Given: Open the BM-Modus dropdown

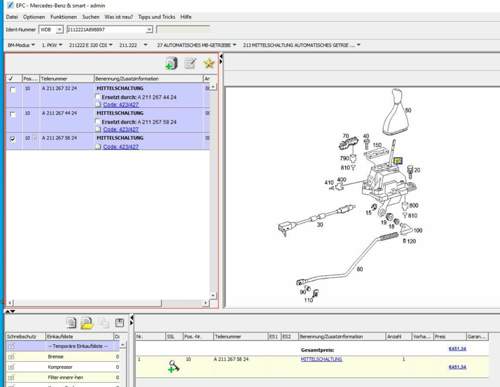Looking at the screenshot, I should pyautogui.click(x=21, y=45).
